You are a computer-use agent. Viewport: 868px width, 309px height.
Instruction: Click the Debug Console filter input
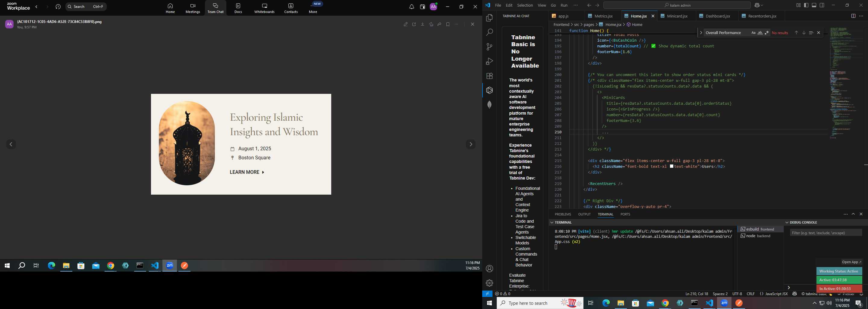826,233
